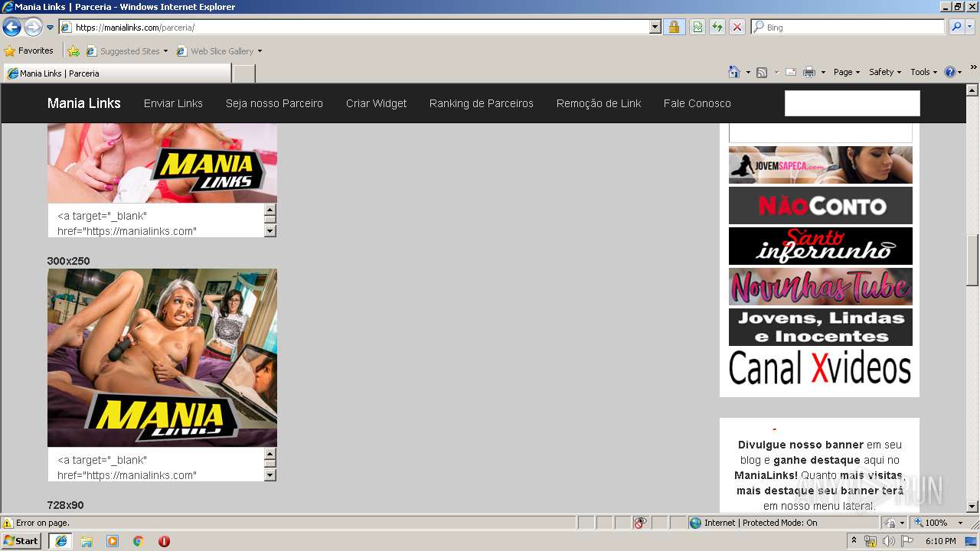Image resolution: width=980 pixels, height=551 pixels.
Task: Add page to Favorites bar icon
Action: click(73, 51)
